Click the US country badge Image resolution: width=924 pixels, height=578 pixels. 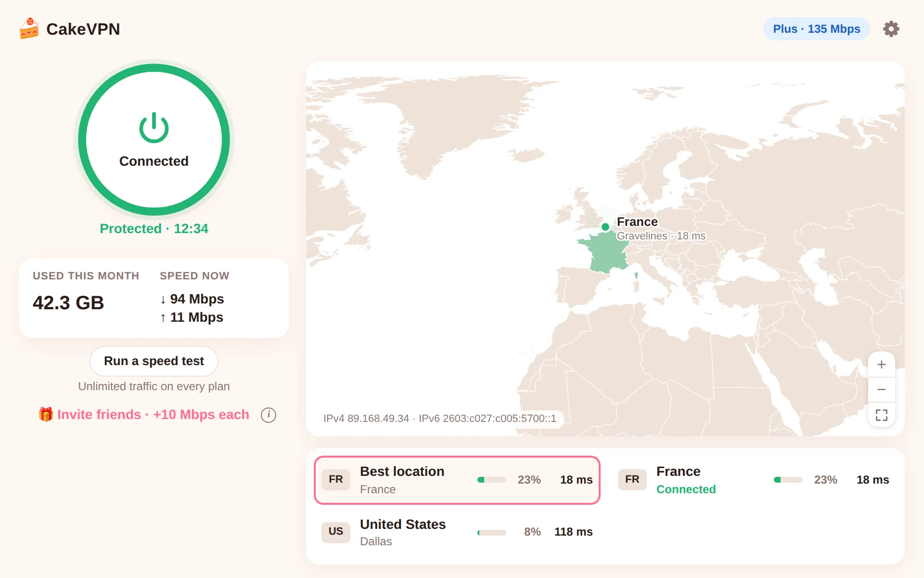pyautogui.click(x=336, y=532)
